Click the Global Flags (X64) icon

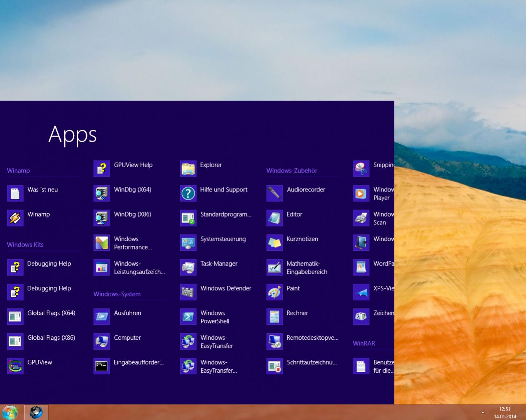coord(15,317)
